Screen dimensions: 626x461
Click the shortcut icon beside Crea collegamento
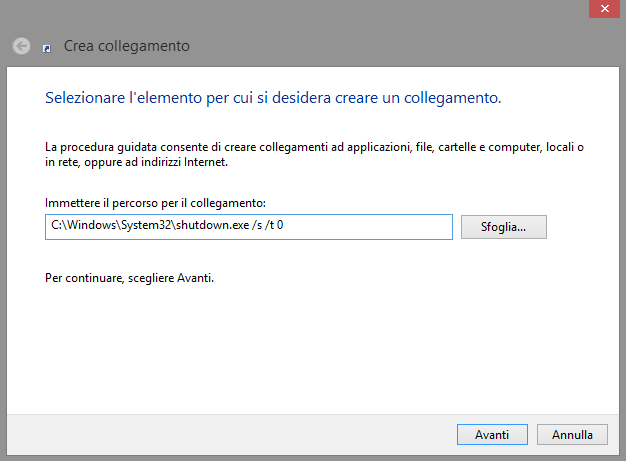(47, 49)
